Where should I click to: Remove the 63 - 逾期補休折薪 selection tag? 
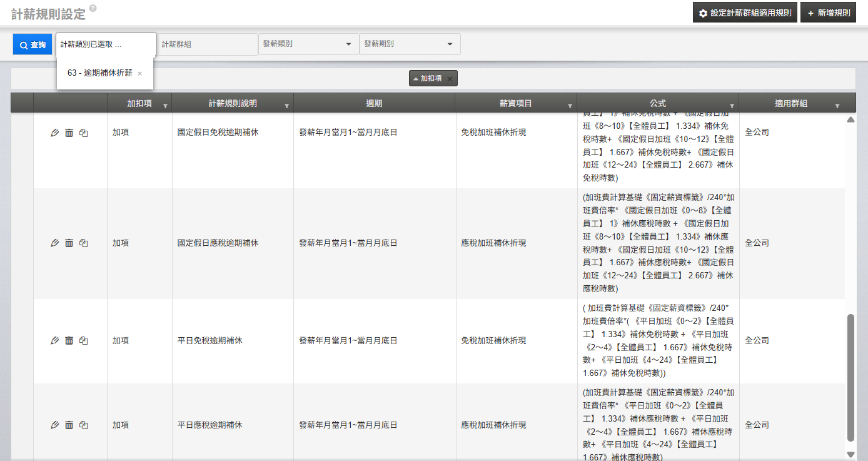pos(139,74)
